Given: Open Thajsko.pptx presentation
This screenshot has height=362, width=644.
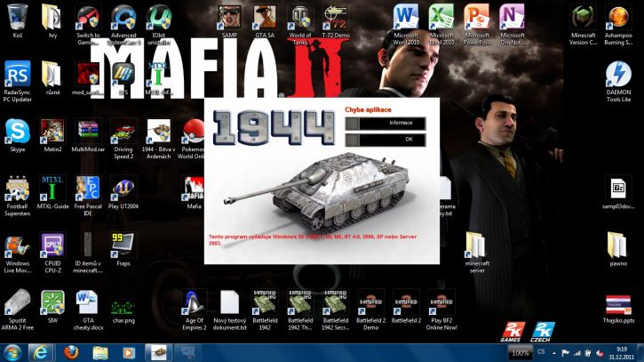Looking at the screenshot, I should pos(618,307).
